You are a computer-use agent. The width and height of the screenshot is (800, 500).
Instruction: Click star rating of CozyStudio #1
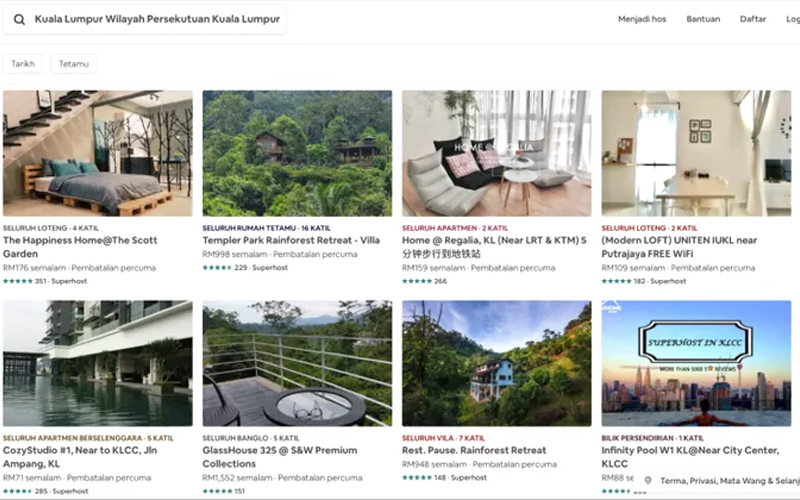point(18,491)
